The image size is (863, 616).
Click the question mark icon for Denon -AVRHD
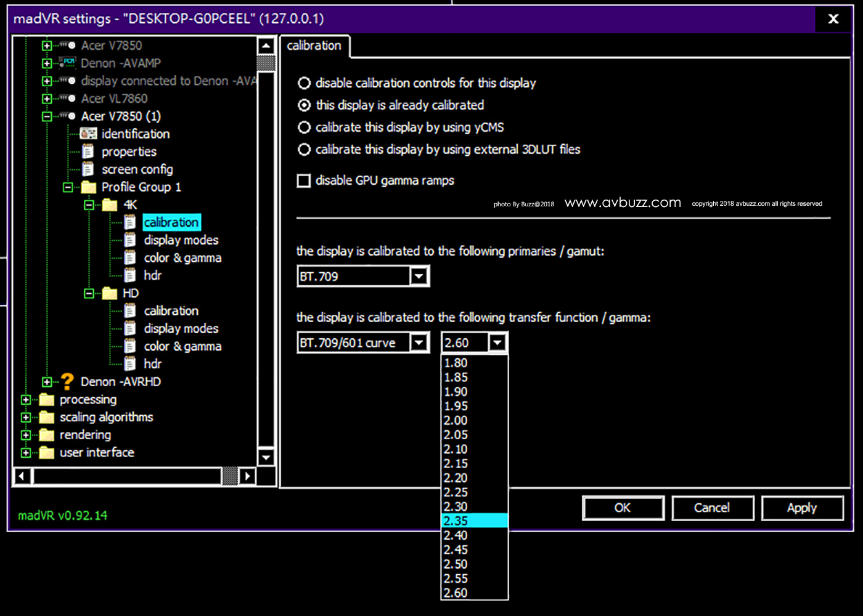pyautogui.click(x=68, y=382)
